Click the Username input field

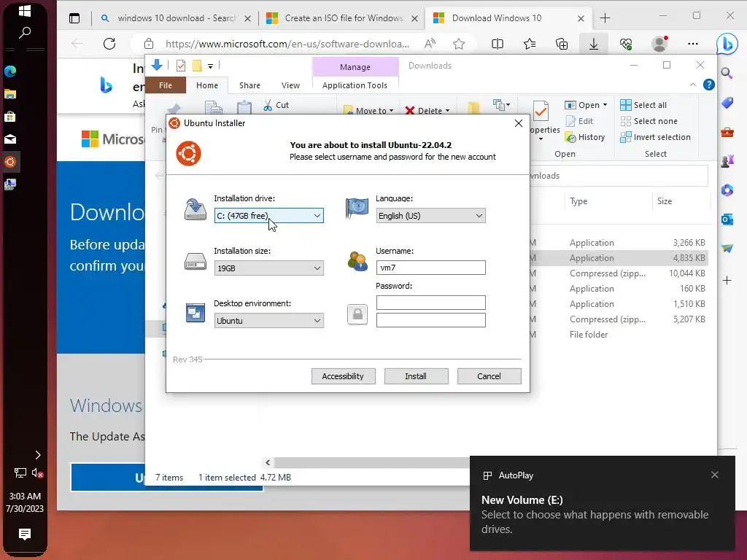[x=430, y=268]
